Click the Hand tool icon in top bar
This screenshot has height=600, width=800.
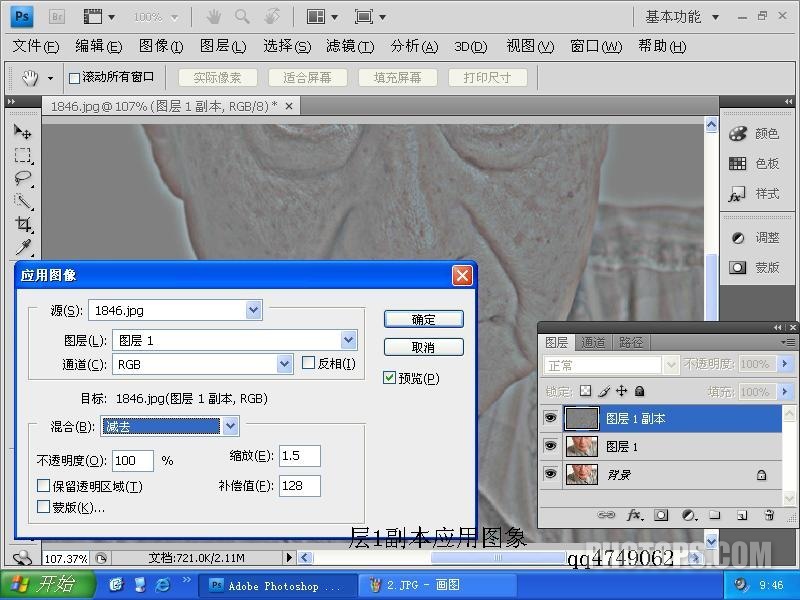tap(213, 17)
